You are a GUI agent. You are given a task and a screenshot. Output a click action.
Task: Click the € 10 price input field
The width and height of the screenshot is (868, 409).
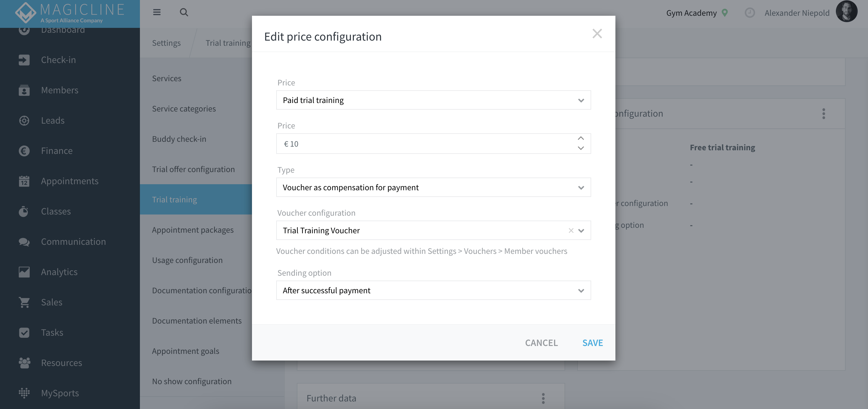(426, 144)
